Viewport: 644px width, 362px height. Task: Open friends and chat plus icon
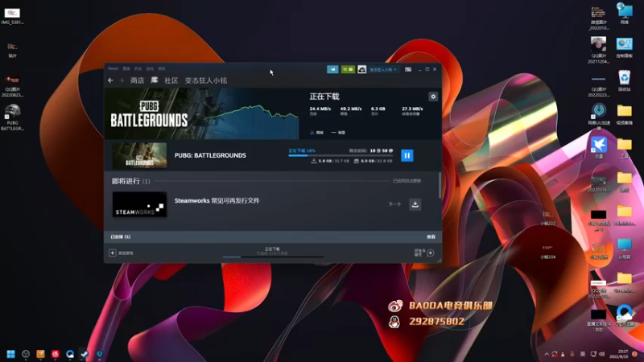(x=431, y=253)
